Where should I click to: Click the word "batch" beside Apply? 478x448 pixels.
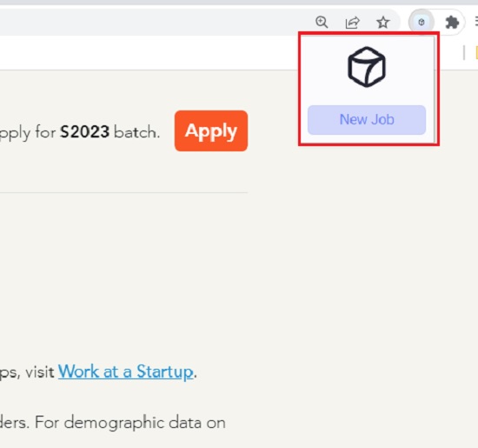tap(136, 132)
